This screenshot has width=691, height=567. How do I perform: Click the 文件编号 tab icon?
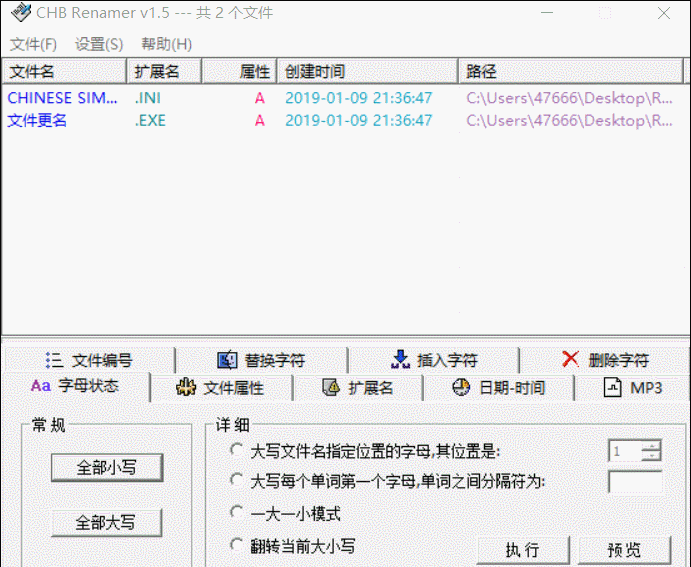55,360
